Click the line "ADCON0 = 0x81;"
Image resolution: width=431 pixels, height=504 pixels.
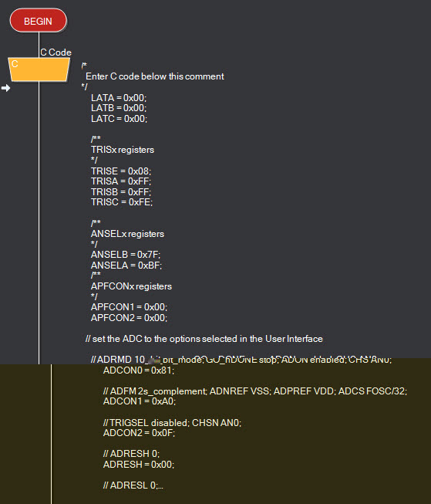pos(139,370)
